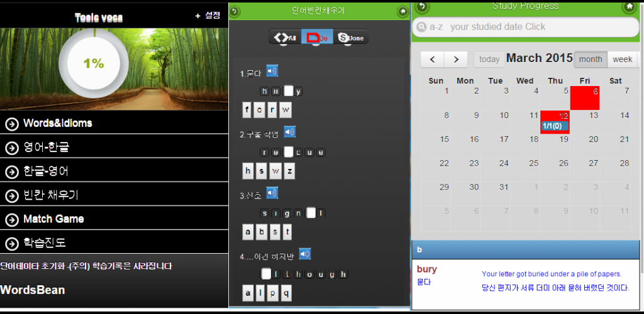Open home from Study Progress header
Image resolution: width=644 pixels, height=314 pixels.
coord(629,6)
